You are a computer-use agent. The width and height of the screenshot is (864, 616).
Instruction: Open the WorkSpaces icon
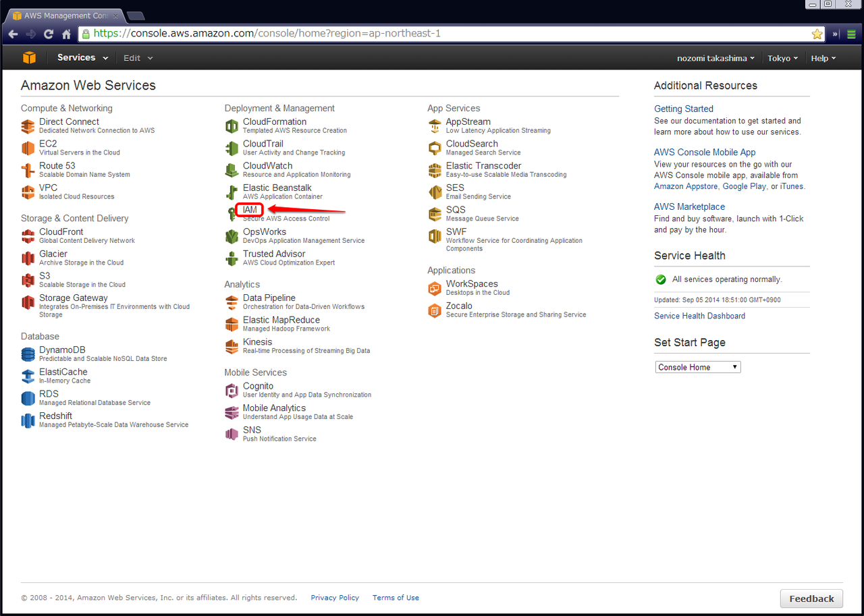[x=435, y=289]
